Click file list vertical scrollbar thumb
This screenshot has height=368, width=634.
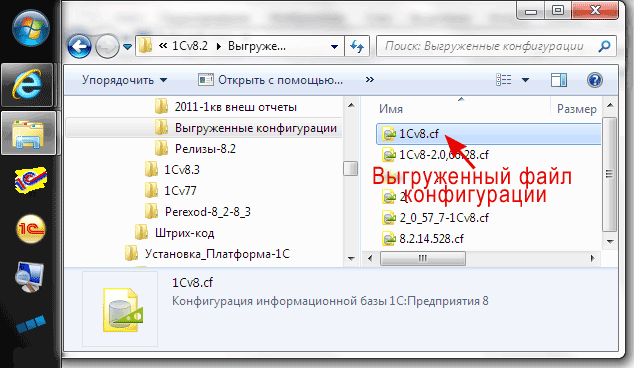[609, 174]
